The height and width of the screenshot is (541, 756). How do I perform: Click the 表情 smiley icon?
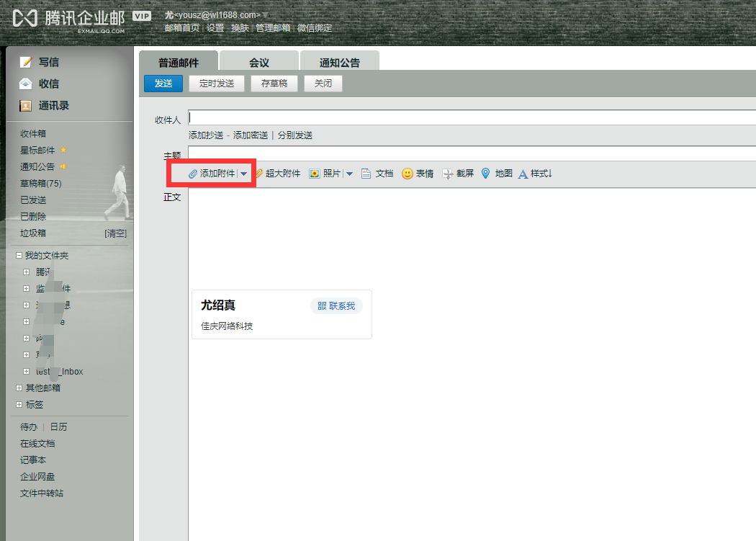[407, 174]
